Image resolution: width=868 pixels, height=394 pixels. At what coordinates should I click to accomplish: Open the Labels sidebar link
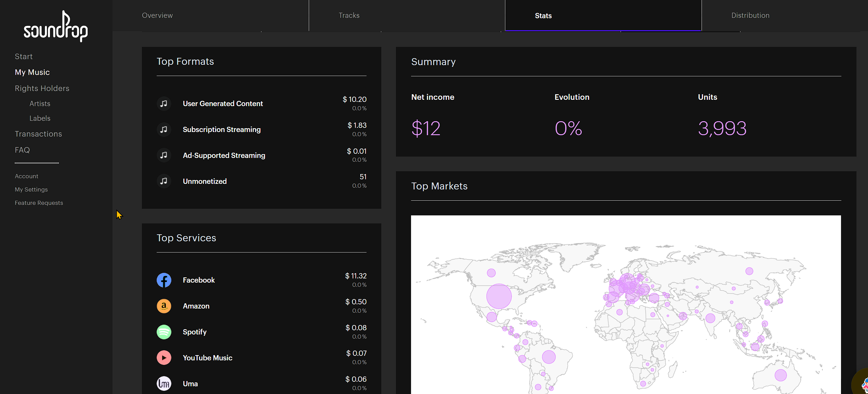coord(40,118)
